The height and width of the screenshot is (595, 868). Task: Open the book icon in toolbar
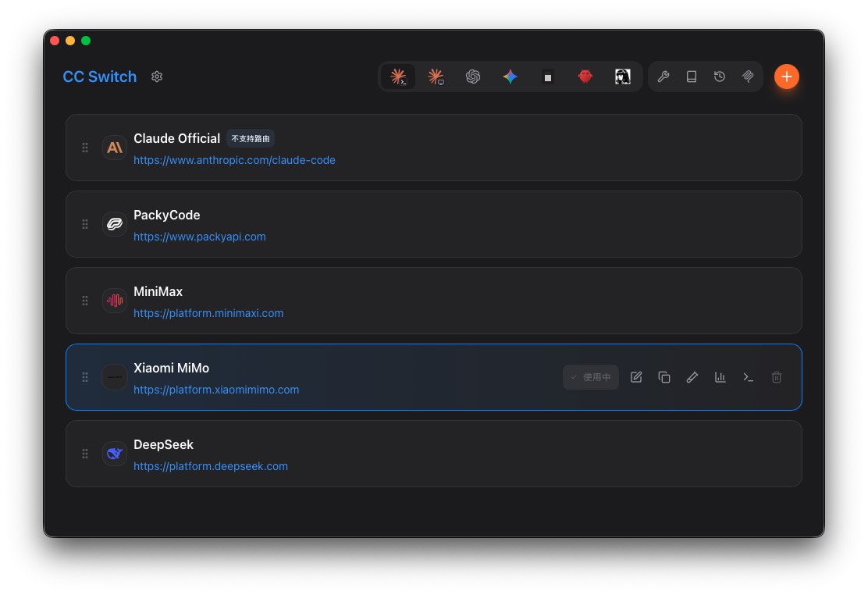(692, 77)
